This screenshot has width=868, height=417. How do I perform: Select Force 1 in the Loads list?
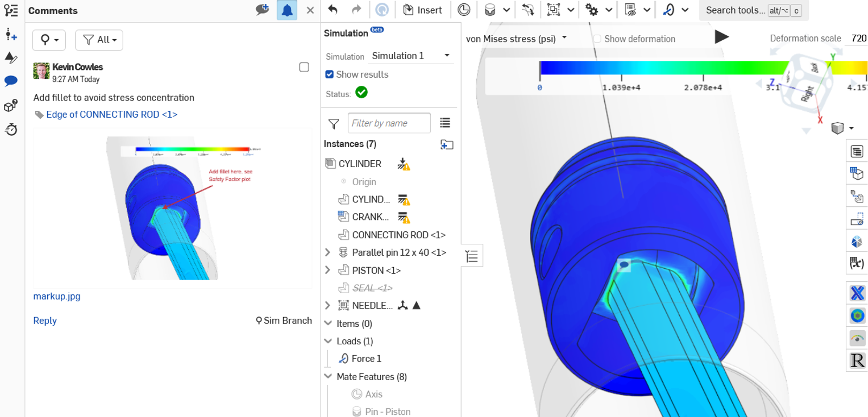pyautogui.click(x=366, y=358)
